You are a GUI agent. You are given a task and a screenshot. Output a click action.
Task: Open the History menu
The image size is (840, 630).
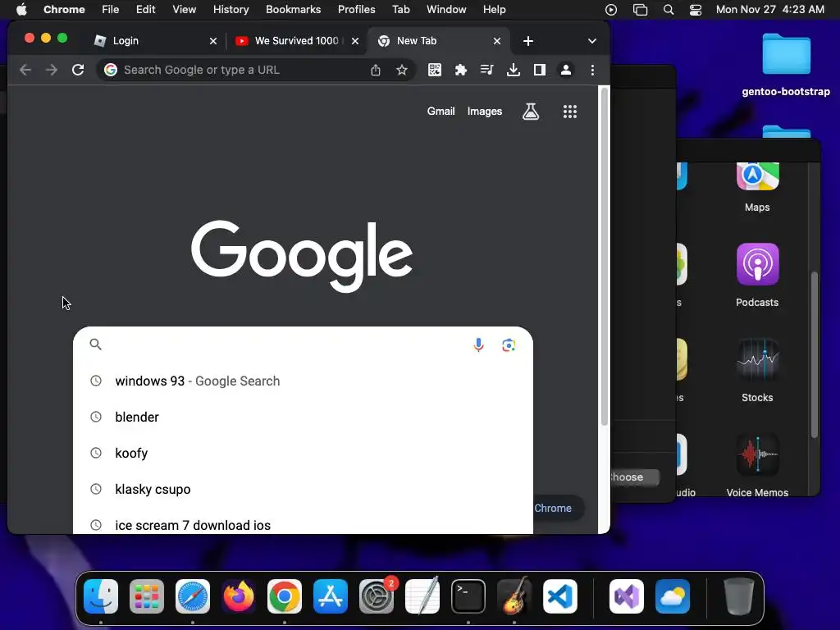click(x=231, y=10)
